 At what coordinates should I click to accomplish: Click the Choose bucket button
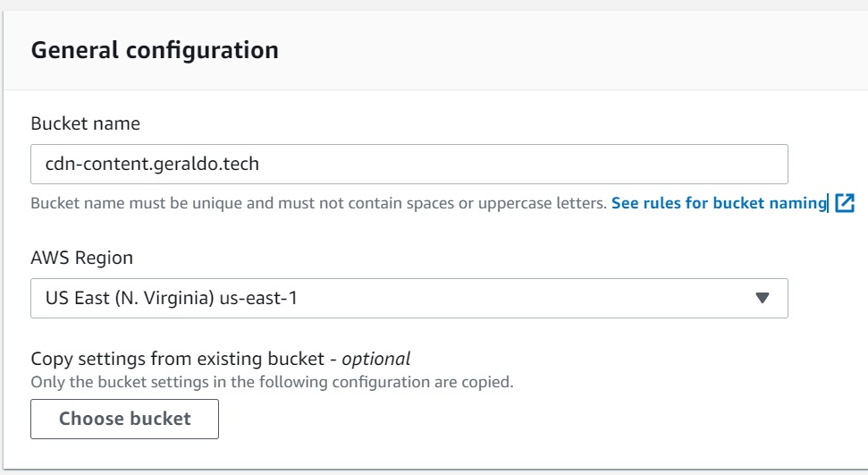[124, 419]
